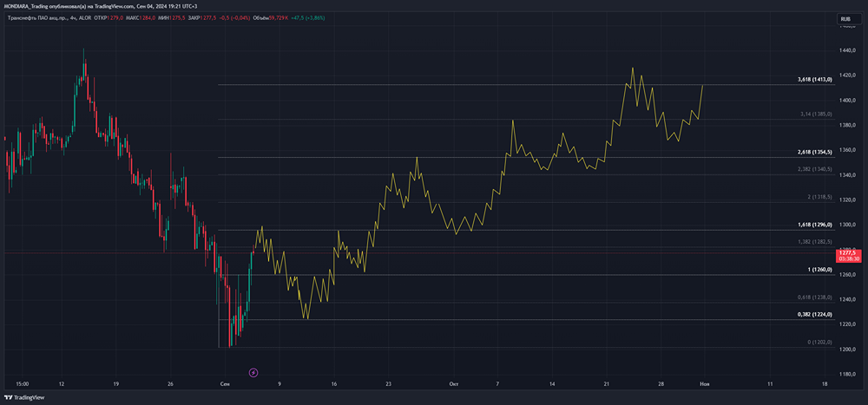The width and height of the screenshot is (868, 405).
Task: Click the published-on TradingView.com header text
Action: (101, 6)
